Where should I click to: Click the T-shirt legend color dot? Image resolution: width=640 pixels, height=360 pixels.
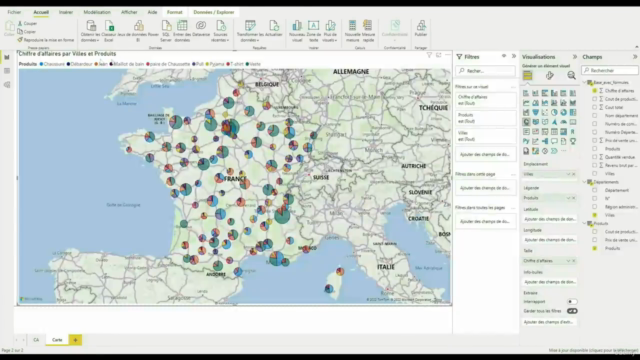pos(228,64)
